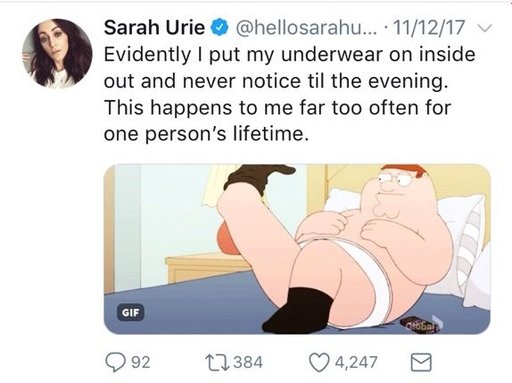Open the @hellosarahu... handle link
Viewport: 512px width, 383px height.
pyautogui.click(x=307, y=28)
